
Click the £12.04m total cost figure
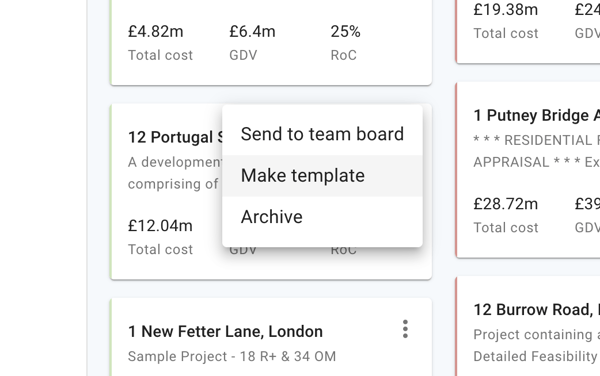tap(160, 226)
